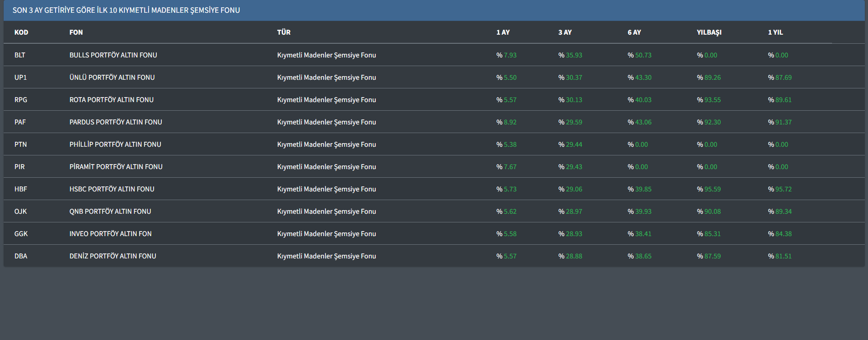Select ROTA PORTFÖY ALTIN FONU

[x=111, y=100]
